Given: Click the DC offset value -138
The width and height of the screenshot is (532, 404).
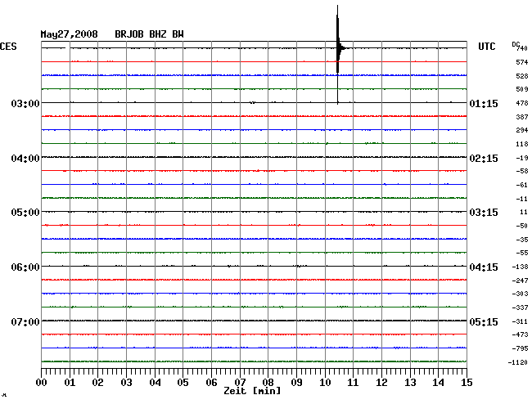Looking at the screenshot, I should [520, 267].
